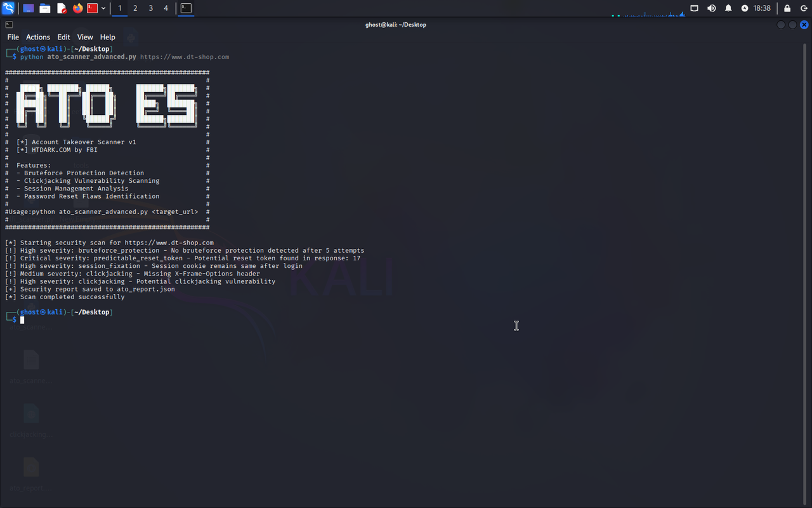This screenshot has width=812, height=508.
Task: Click the 'Session Management Analysis' feature line
Action: point(72,189)
